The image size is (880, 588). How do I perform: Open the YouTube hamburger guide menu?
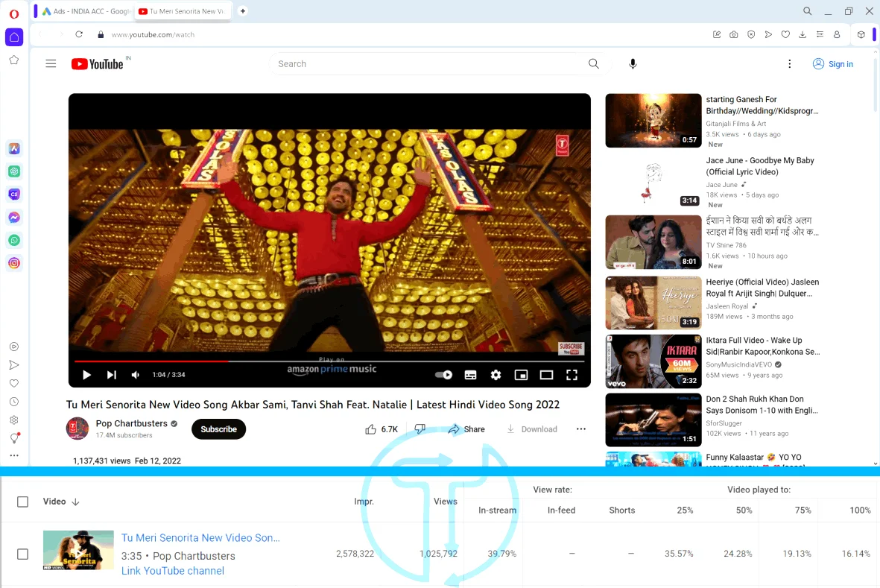point(51,63)
